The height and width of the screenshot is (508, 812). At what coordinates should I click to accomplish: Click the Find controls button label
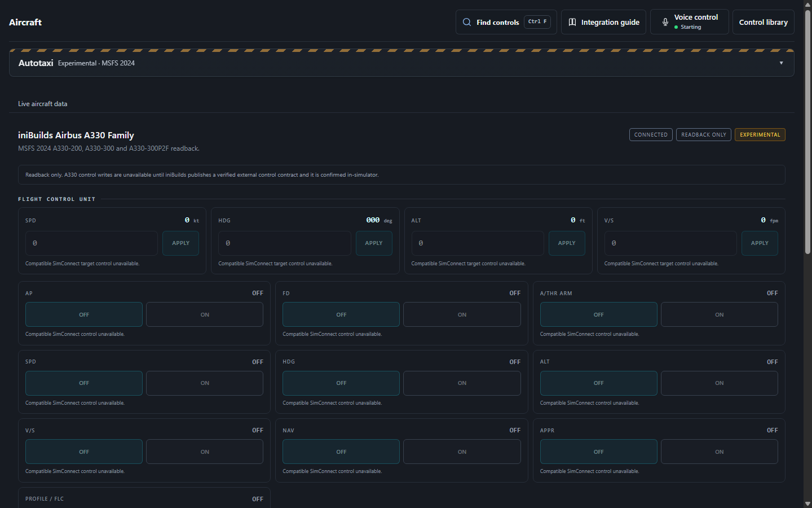497,22
